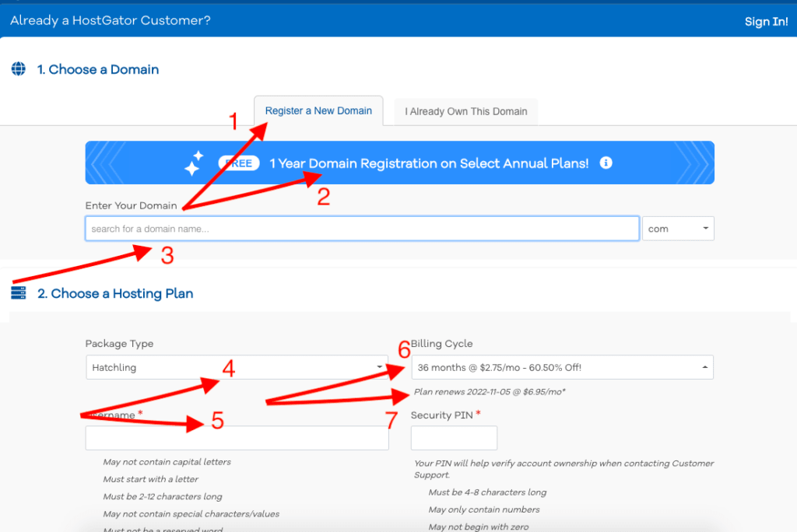797x532 pixels.
Task: Open the Register a New Domain tab
Action: tap(318, 110)
